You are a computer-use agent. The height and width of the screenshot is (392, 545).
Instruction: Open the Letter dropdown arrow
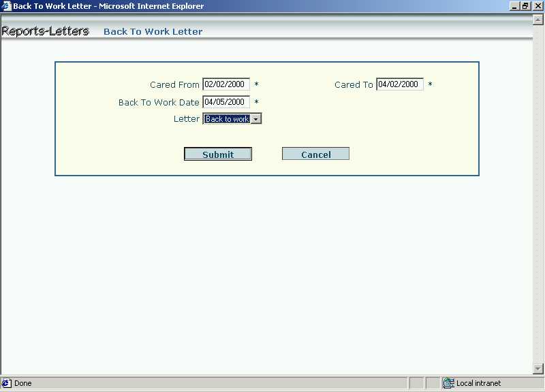click(256, 118)
